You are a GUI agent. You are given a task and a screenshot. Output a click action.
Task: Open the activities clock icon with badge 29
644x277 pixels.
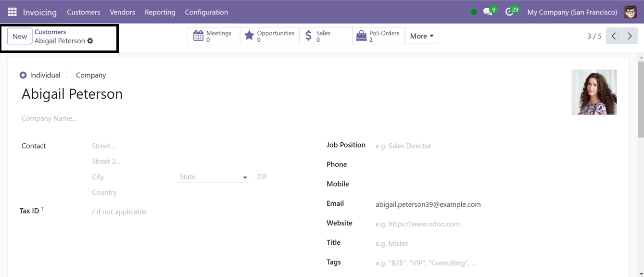512,12
